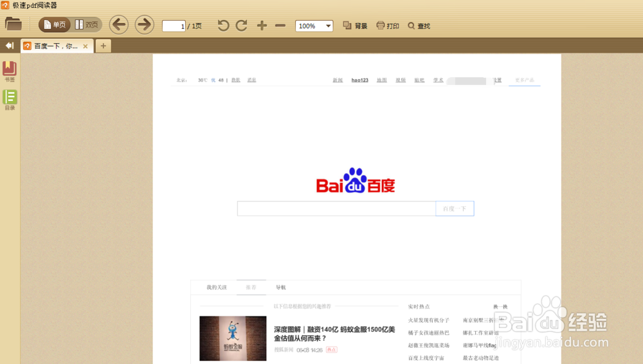Add a new tab with plus button
Screen dimensions: 643x364
pyautogui.click(x=104, y=46)
